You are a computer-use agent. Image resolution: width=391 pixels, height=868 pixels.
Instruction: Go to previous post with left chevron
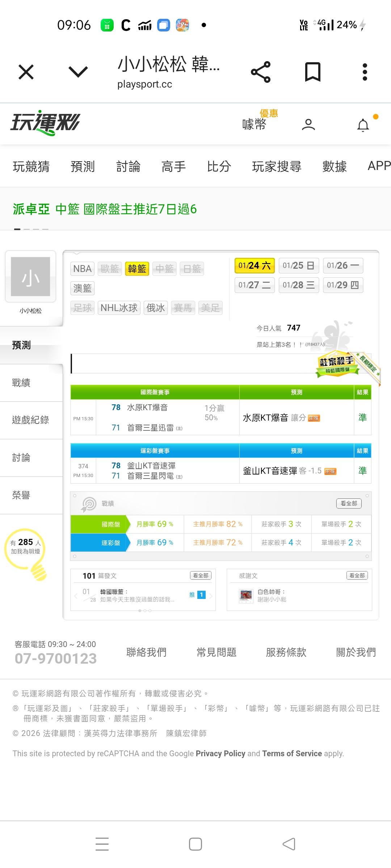(76, 595)
